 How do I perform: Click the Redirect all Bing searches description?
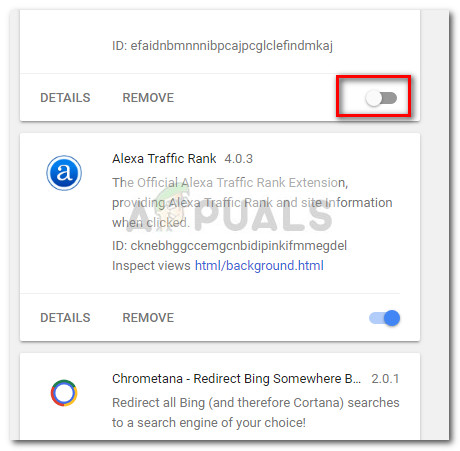(256, 412)
